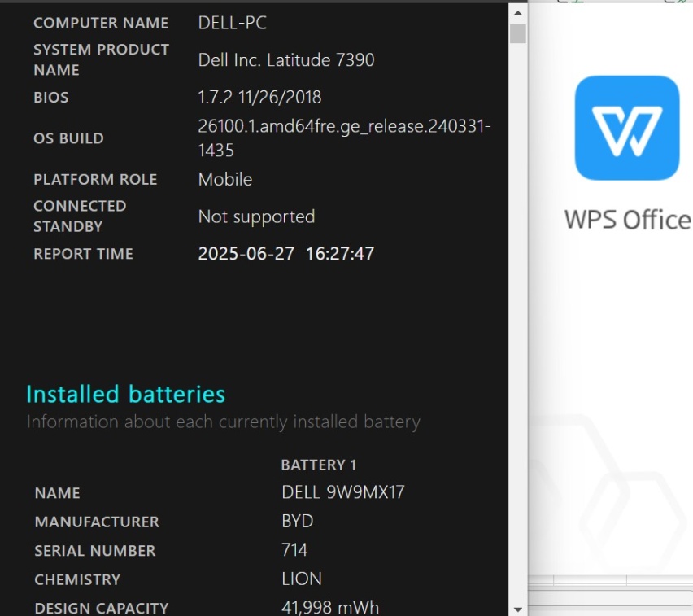Click battery name DELL 9W9MX17

tap(343, 492)
